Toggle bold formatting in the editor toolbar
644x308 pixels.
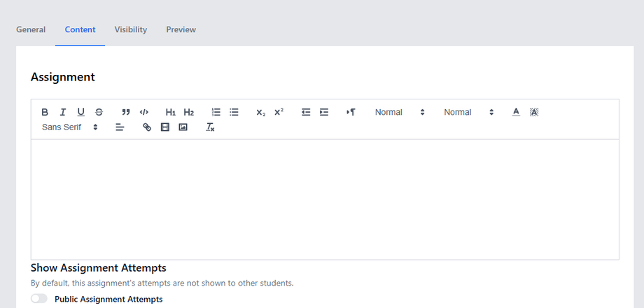(x=45, y=112)
